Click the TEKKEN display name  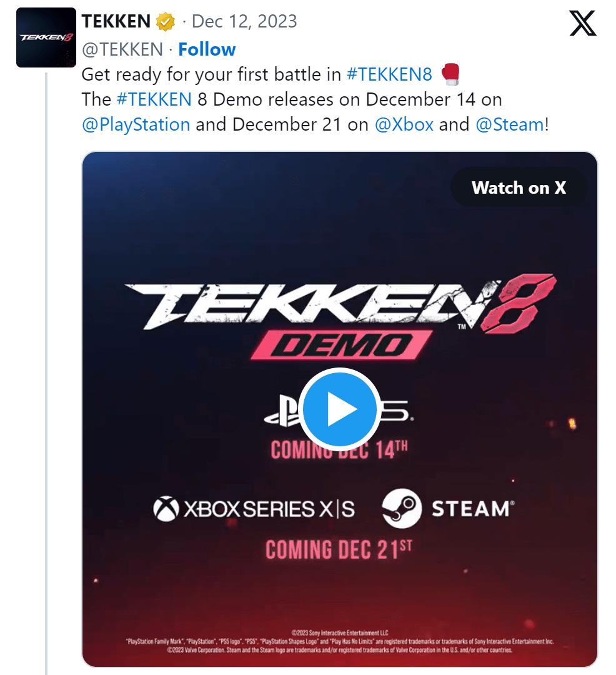coord(116,21)
